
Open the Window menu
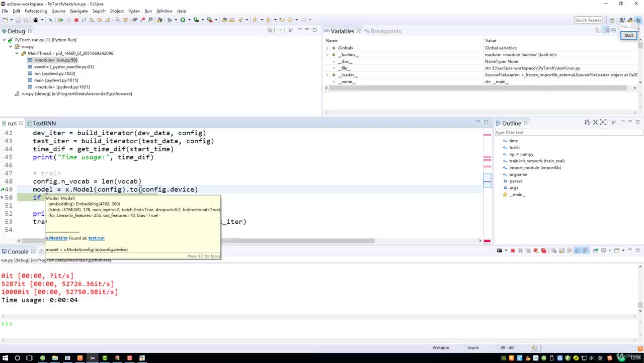point(165,11)
